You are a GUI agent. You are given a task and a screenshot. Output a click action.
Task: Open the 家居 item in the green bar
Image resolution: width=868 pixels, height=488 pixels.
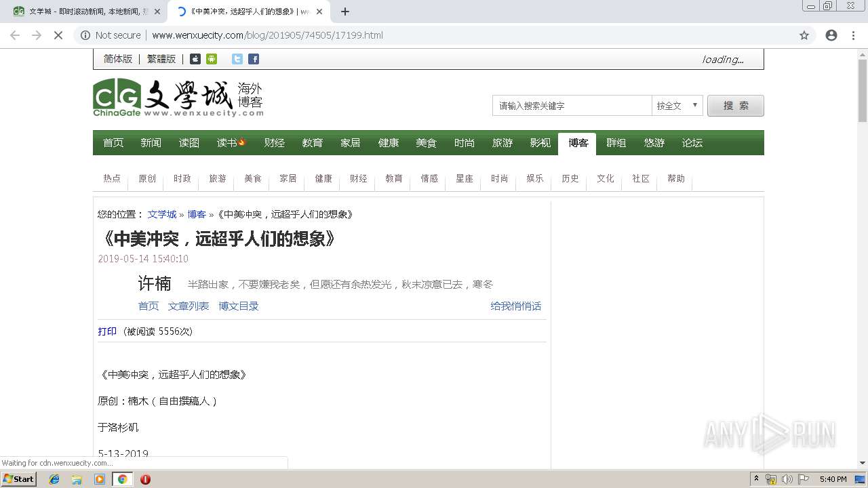351,143
